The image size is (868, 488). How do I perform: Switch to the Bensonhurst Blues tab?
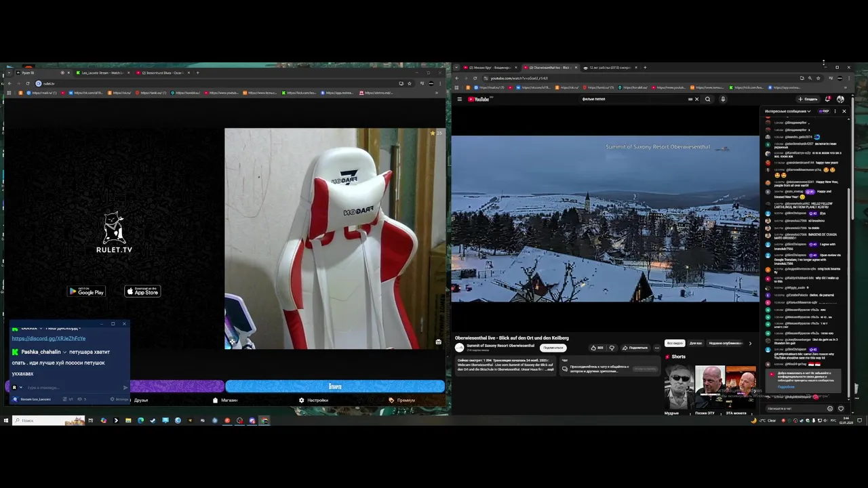point(163,73)
